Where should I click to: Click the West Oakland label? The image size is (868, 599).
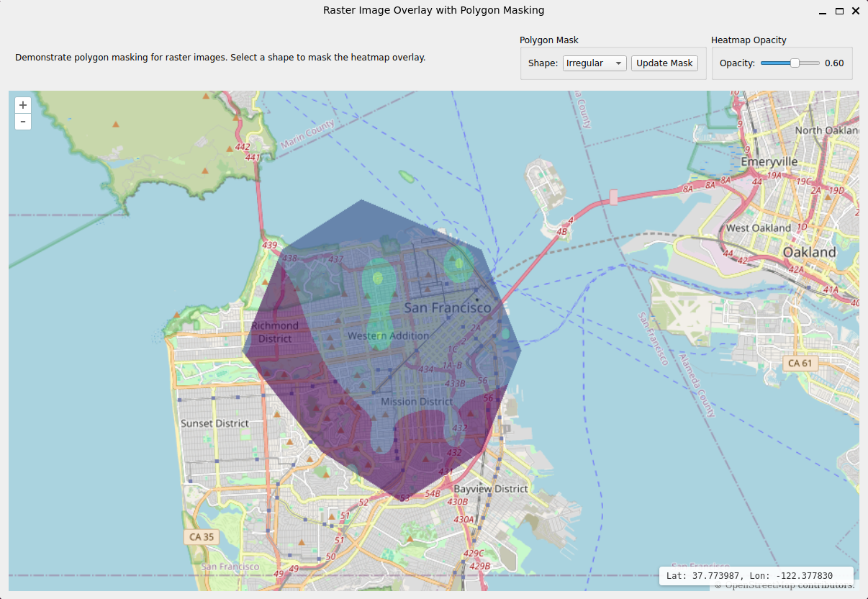[759, 228]
